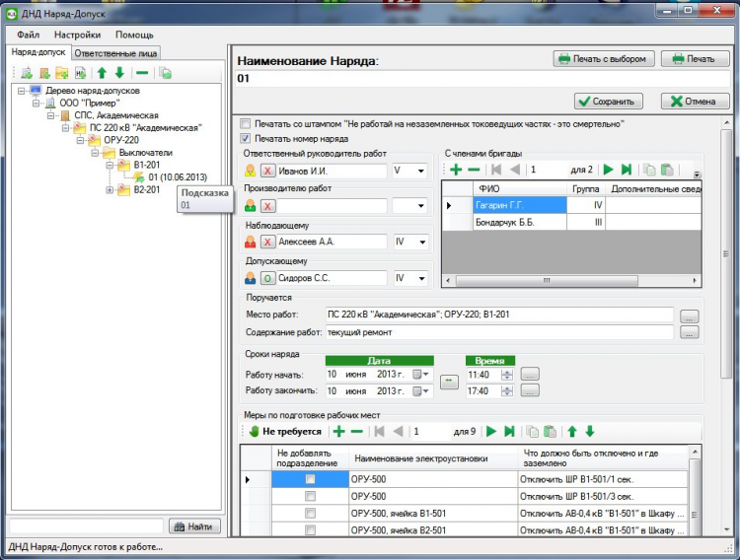Click the 'Отмена' button
This screenshot has width=740, height=560.
pyautogui.click(x=696, y=102)
